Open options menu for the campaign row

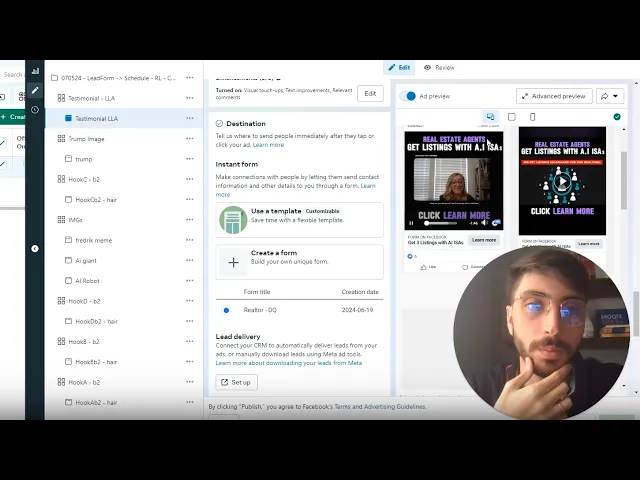pyautogui.click(x=189, y=78)
